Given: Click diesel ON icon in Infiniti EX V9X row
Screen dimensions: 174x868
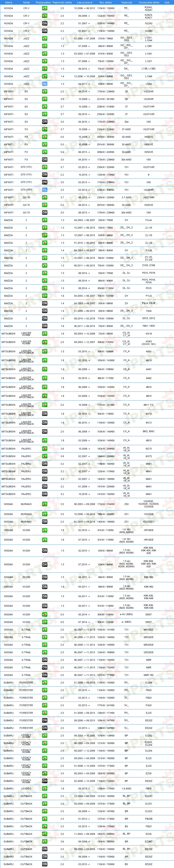Looking at the screenshot, I should [x=45, y=122].
